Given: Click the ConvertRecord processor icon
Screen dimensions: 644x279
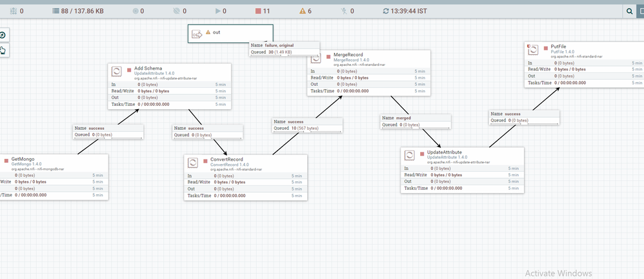Looking at the screenshot, I should [x=194, y=163].
